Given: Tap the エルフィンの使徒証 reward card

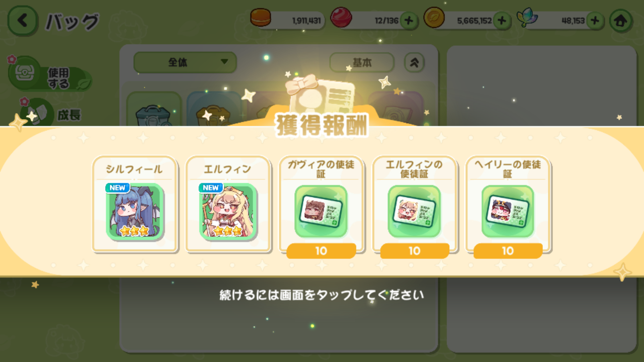Looking at the screenshot, I should click(x=415, y=206).
